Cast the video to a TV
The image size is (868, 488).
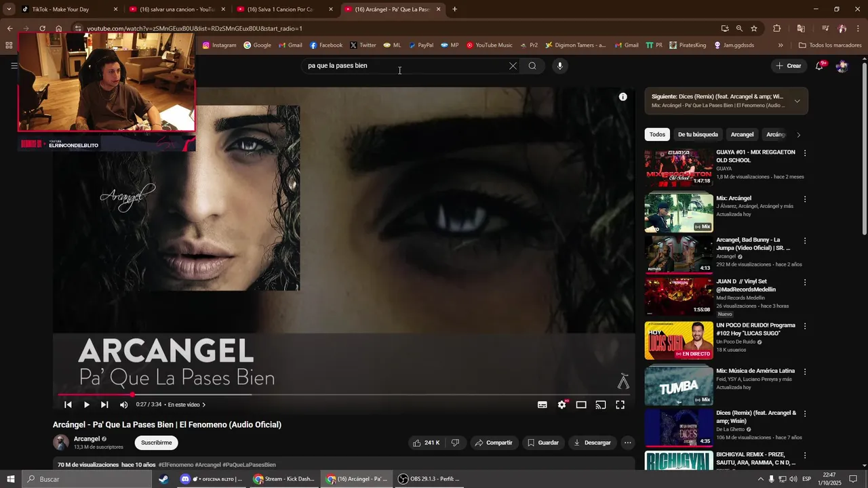pyautogui.click(x=601, y=405)
